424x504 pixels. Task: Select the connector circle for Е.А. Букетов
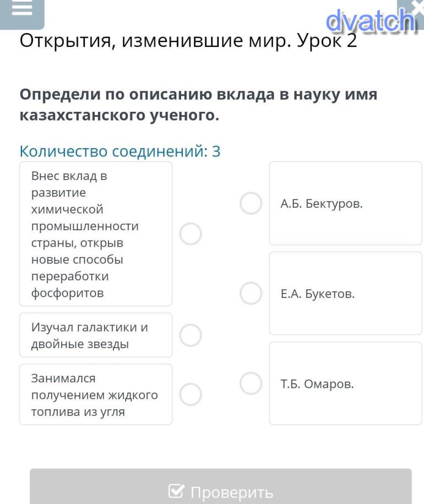[x=251, y=293]
